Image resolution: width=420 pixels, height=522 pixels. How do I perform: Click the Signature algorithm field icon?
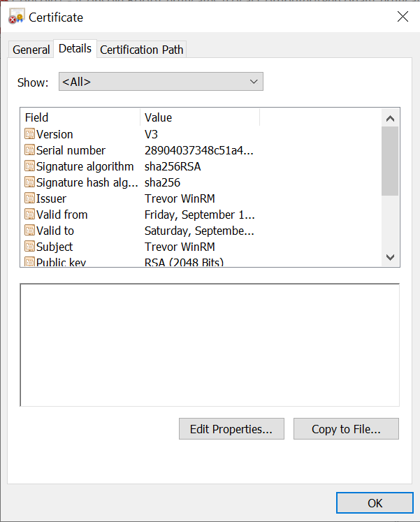point(29,166)
